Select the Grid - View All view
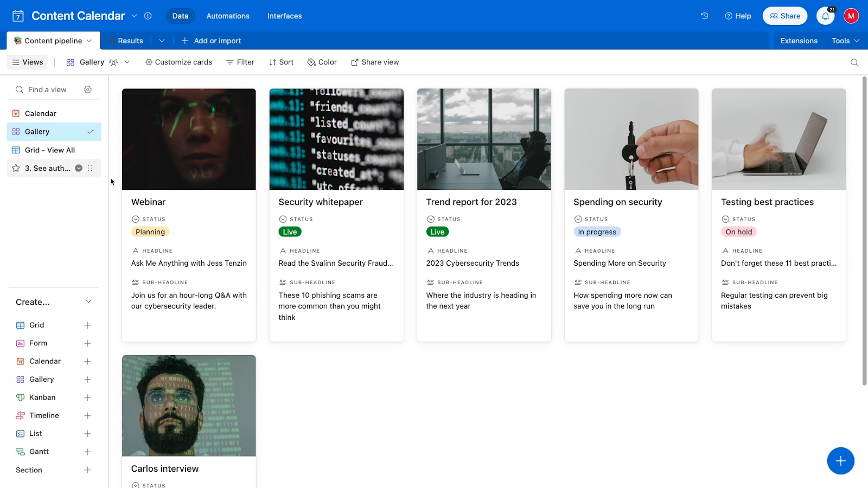The image size is (868, 488). tap(54, 150)
